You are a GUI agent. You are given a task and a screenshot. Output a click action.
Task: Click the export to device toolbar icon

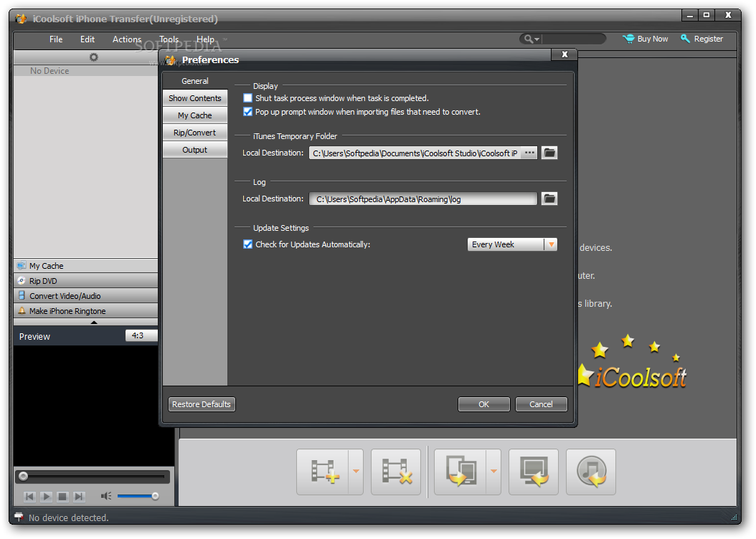(460, 472)
